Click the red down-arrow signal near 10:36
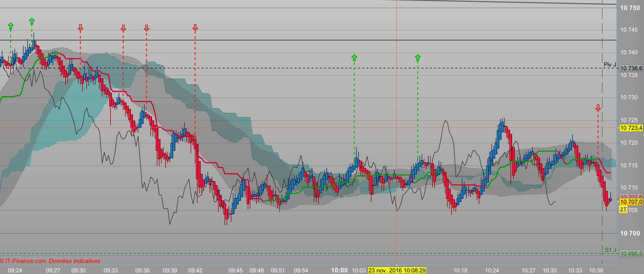644x274 pixels. [x=598, y=108]
